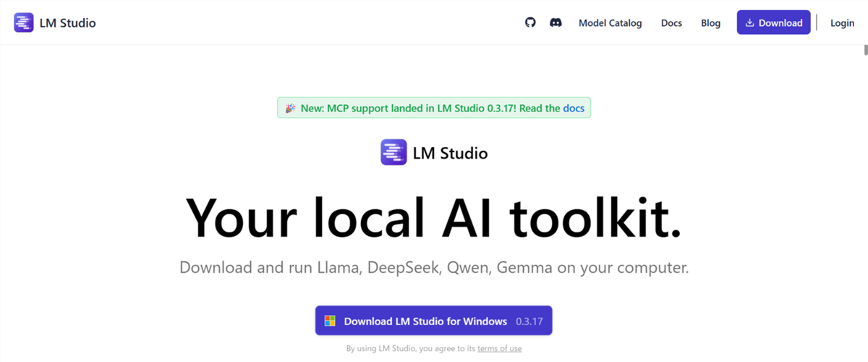
Task: Open the Discord icon link
Action: click(x=556, y=22)
